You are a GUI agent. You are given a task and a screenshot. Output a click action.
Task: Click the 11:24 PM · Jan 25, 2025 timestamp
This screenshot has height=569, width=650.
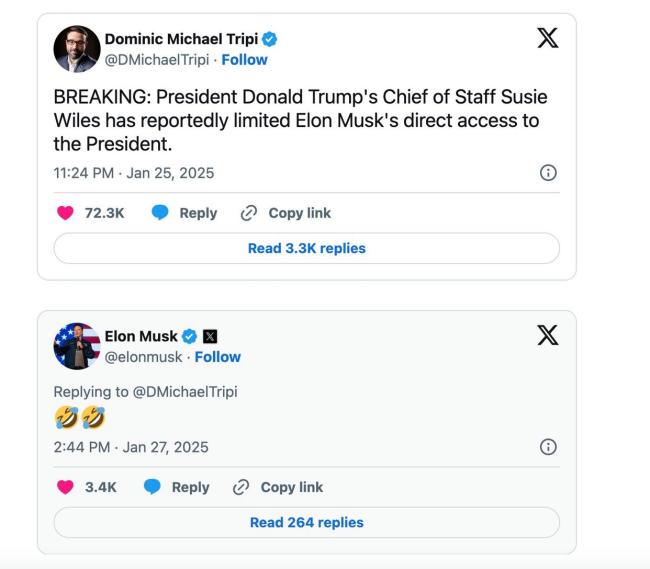pos(133,173)
